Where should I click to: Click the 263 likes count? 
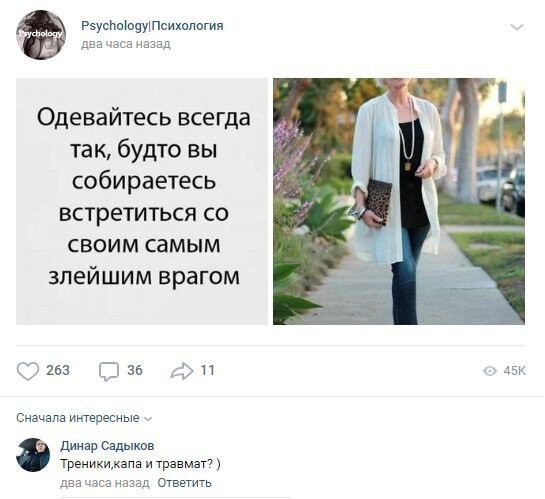tap(58, 370)
